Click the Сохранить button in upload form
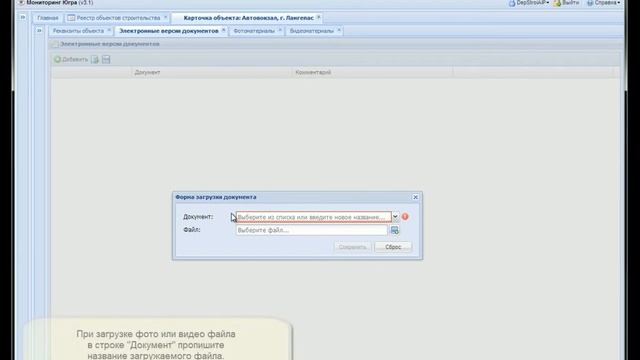The height and width of the screenshot is (360, 640). 352,247
